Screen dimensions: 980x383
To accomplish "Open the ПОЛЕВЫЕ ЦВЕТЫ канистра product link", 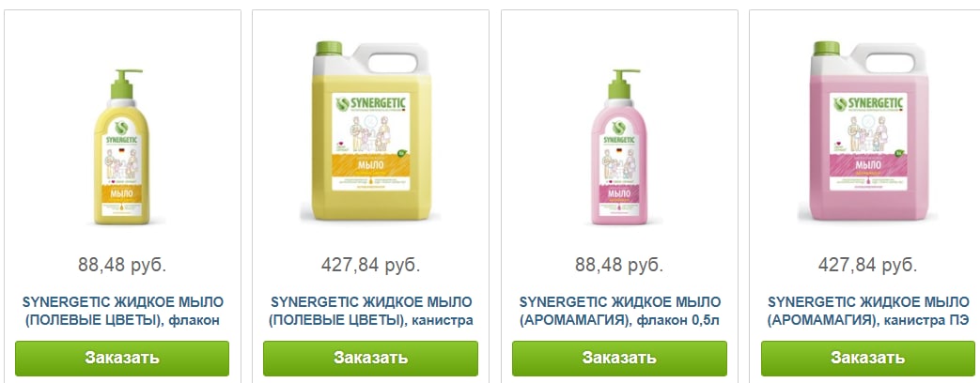I will pos(370,312).
